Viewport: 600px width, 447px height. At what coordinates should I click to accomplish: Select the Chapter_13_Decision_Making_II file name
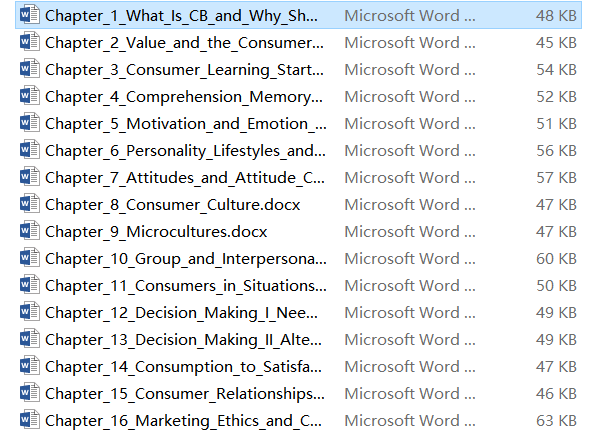tap(183, 340)
